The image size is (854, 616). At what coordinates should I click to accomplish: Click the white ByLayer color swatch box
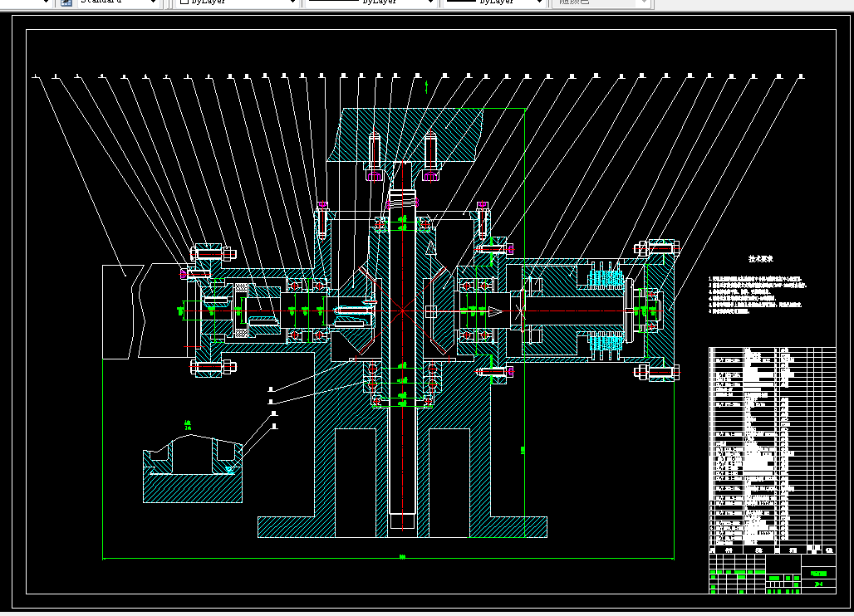tap(184, 2)
